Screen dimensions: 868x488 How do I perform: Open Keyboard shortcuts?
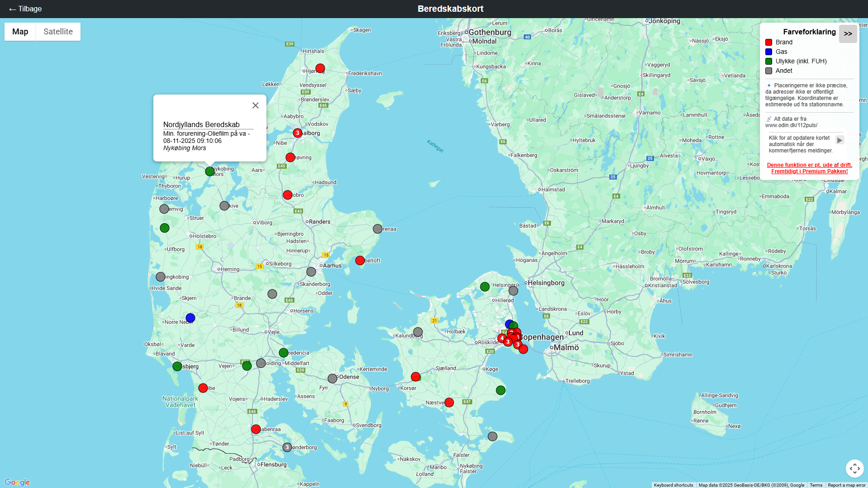click(674, 485)
